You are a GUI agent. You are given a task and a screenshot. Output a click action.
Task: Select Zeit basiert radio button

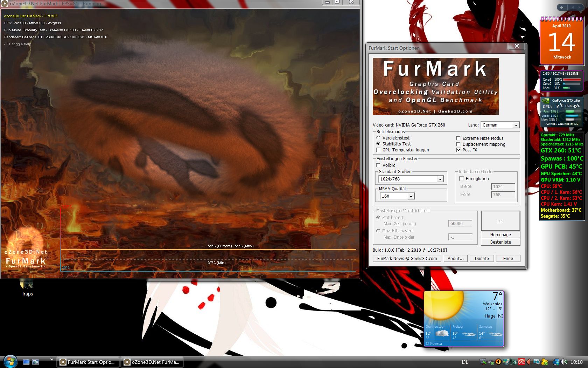point(378,218)
